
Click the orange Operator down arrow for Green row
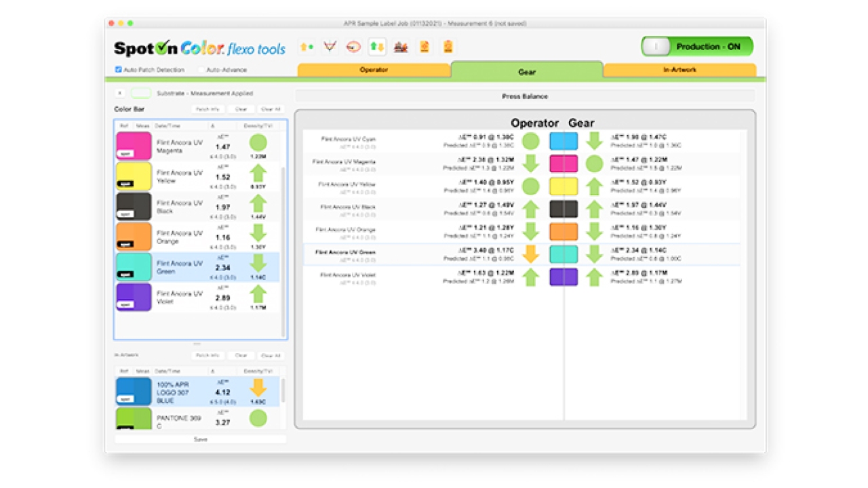(x=532, y=254)
